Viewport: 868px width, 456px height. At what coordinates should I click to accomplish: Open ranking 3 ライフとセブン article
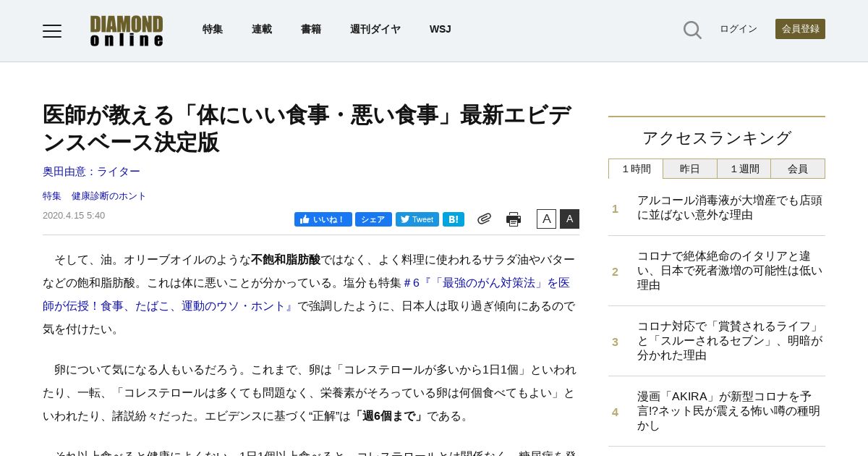(x=729, y=341)
